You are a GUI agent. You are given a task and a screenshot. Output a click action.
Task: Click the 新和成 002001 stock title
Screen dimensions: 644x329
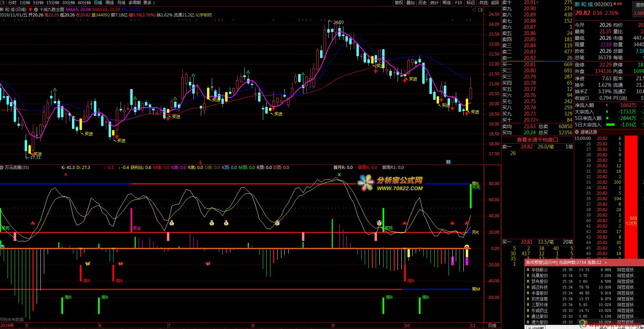pos(593,4)
